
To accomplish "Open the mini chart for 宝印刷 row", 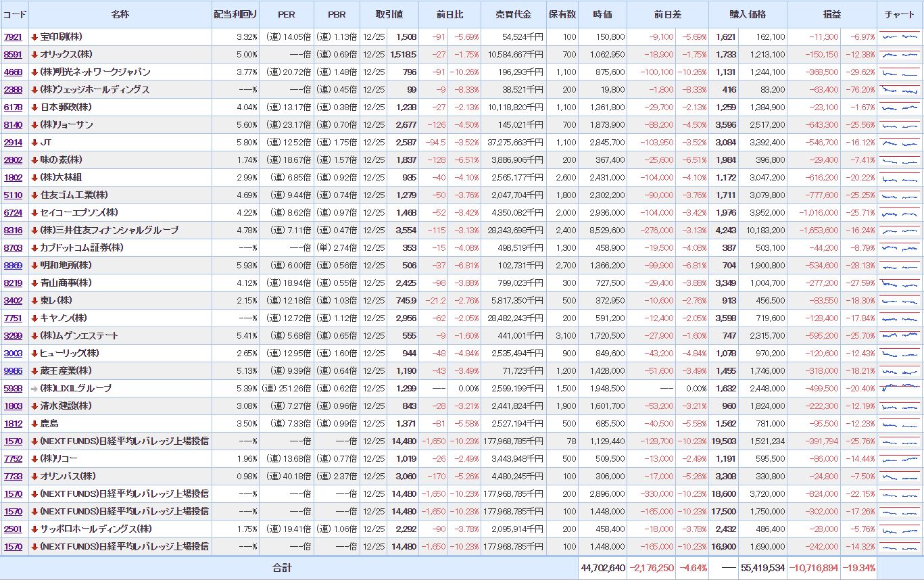I will point(900,37).
